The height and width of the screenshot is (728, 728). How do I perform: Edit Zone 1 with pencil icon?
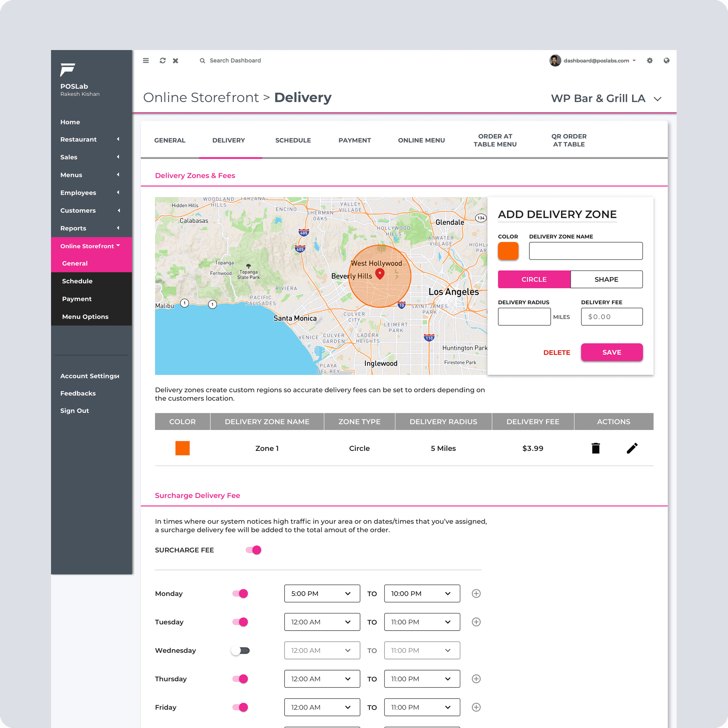632,448
